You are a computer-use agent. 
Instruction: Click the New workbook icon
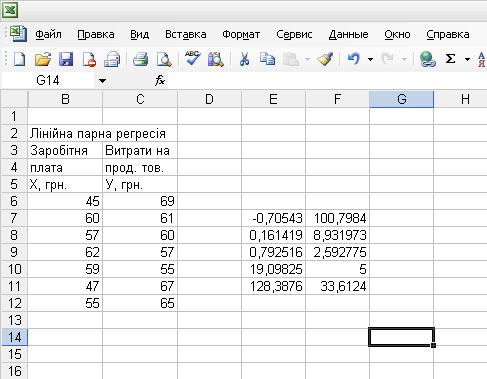coord(19,59)
